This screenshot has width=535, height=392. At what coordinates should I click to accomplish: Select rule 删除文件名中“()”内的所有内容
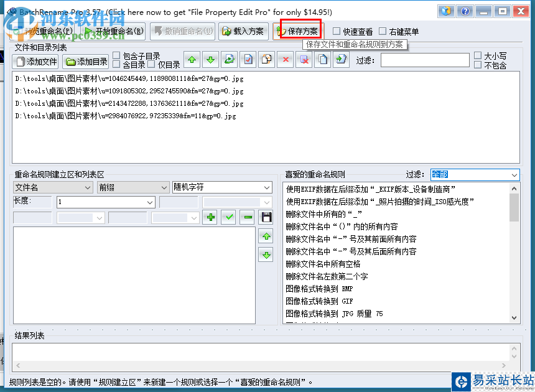342,226
